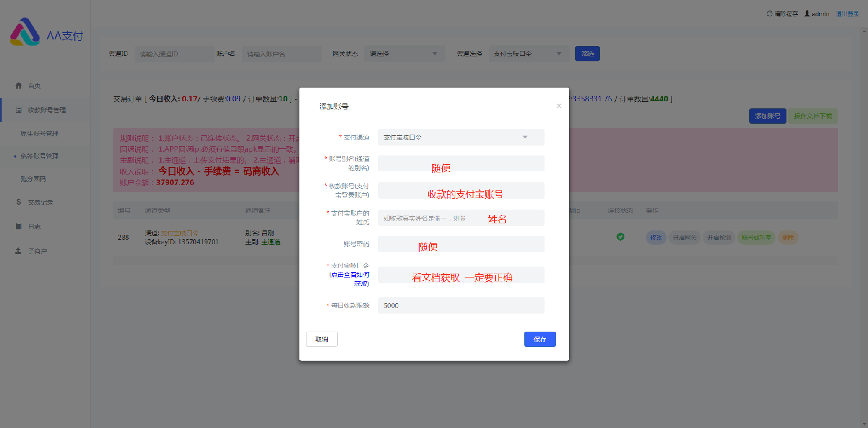868x428 pixels.
Task: Click the 保存 button in dialog
Action: click(540, 339)
